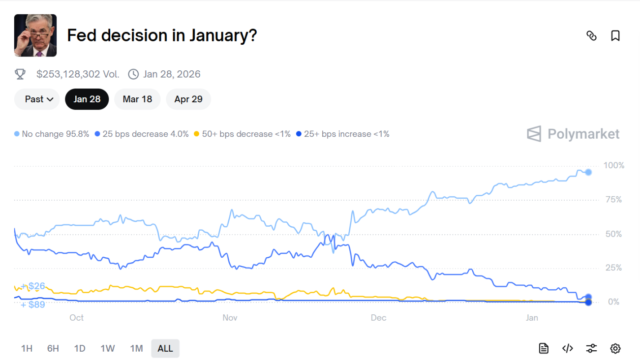The image size is (640, 364).
Task: Click the clock icon beside date
Action: coord(133,74)
